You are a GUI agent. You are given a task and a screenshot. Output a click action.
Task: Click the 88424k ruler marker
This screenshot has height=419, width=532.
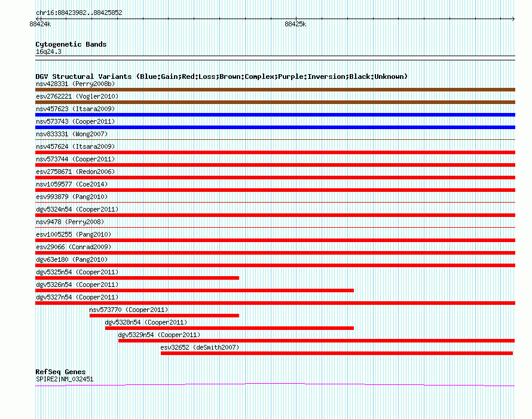point(40,24)
